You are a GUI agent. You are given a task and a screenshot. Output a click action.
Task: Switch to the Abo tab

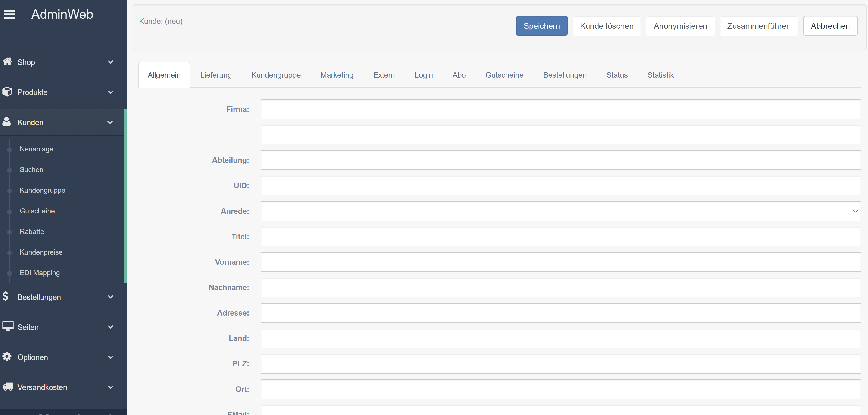[459, 75]
